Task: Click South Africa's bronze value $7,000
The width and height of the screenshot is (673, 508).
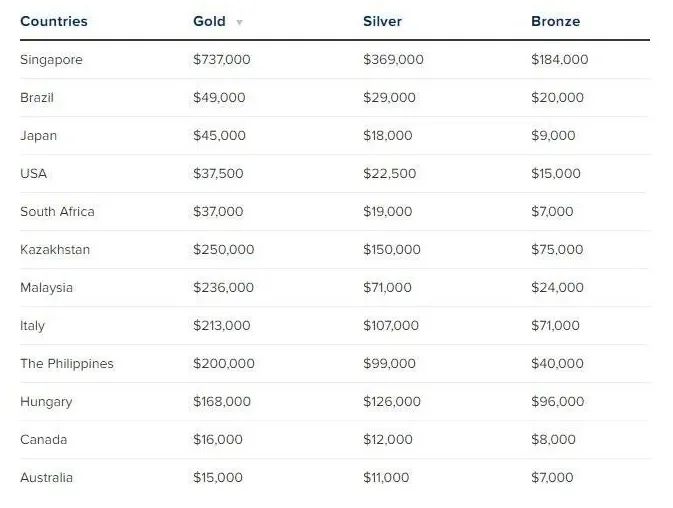Action: point(552,211)
